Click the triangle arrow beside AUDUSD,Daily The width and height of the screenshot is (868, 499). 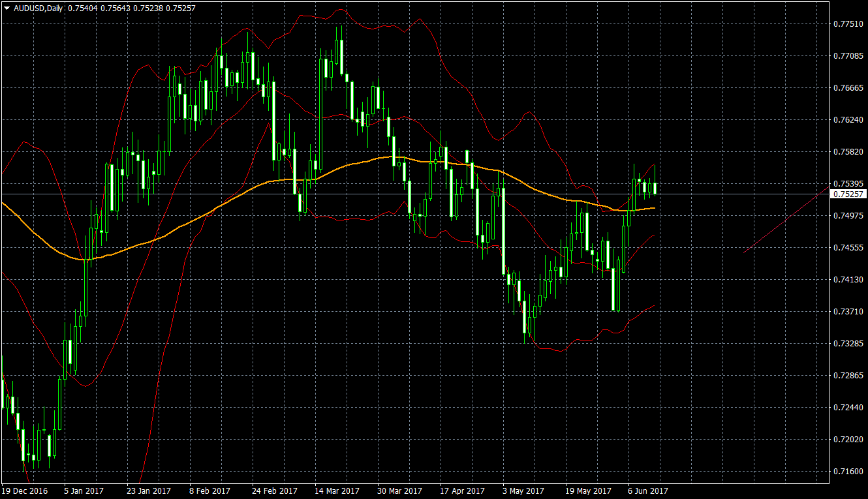[x=7, y=8]
